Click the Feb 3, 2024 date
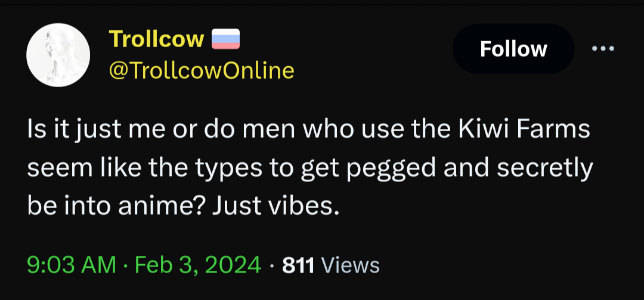 (198, 265)
